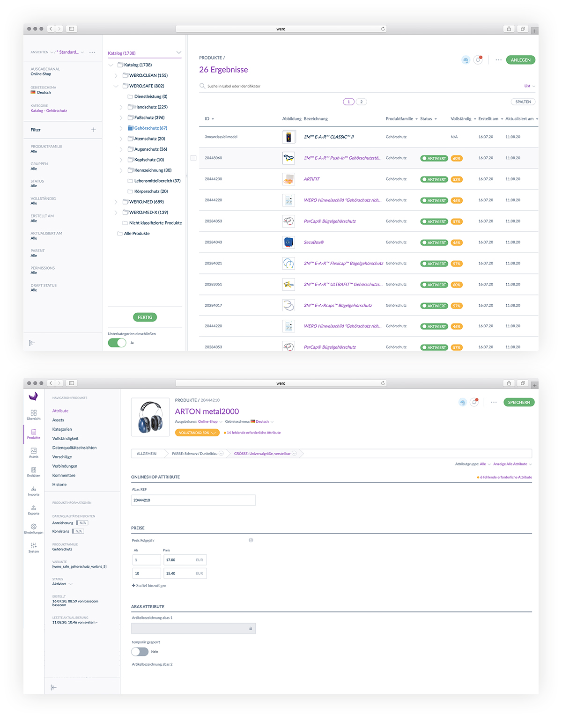This screenshot has height=728, width=562.
Task: Open Übersicht in the product detail sidebar
Action: pos(34,415)
